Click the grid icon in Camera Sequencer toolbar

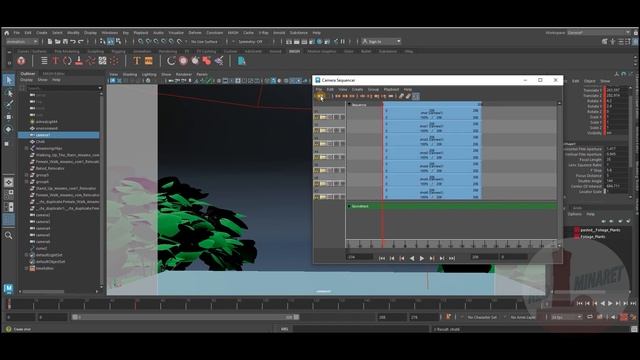tap(416, 96)
